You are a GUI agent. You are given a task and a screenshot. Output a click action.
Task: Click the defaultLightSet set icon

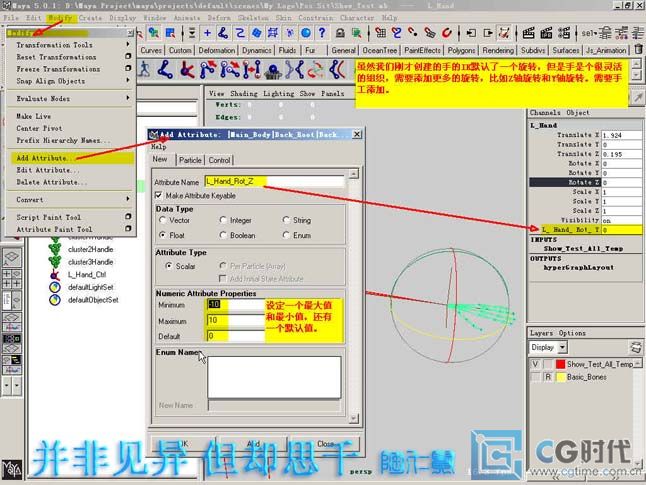coord(54,287)
